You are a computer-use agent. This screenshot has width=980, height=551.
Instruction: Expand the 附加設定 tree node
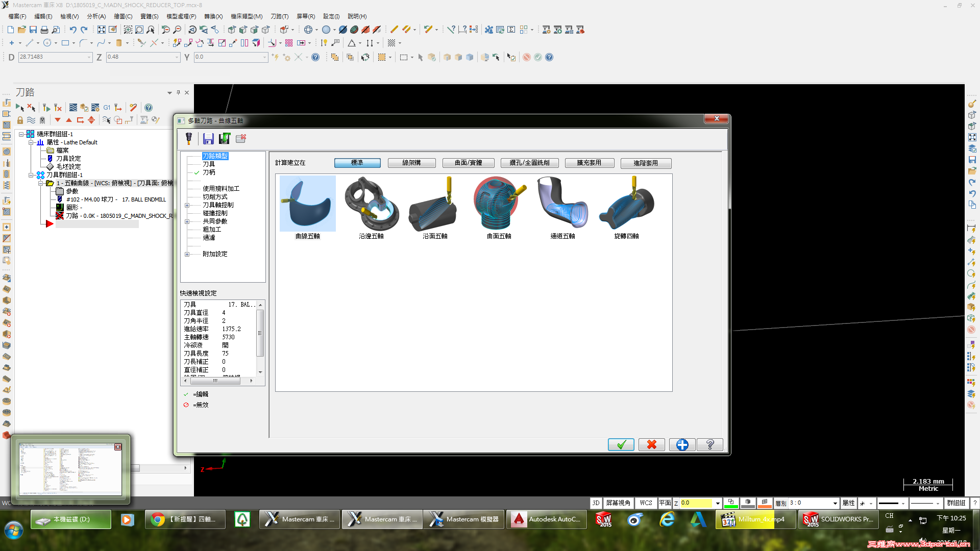(x=187, y=254)
